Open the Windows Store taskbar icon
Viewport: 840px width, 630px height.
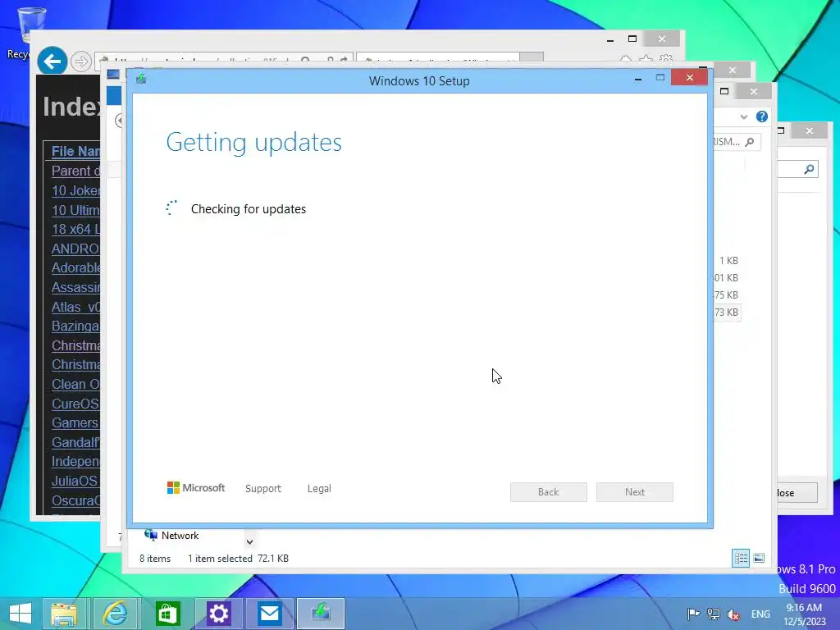167,614
